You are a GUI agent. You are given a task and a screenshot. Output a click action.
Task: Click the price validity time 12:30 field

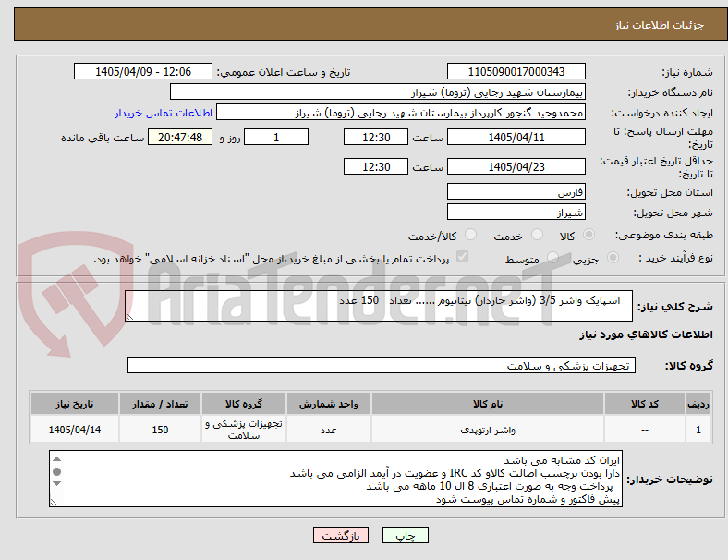coord(376,166)
